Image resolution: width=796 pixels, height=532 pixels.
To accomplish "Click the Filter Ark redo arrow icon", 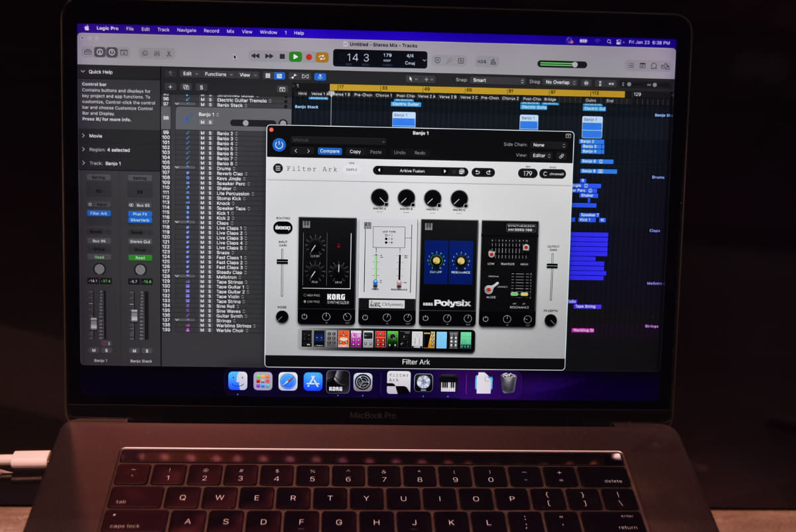I will coord(489,172).
